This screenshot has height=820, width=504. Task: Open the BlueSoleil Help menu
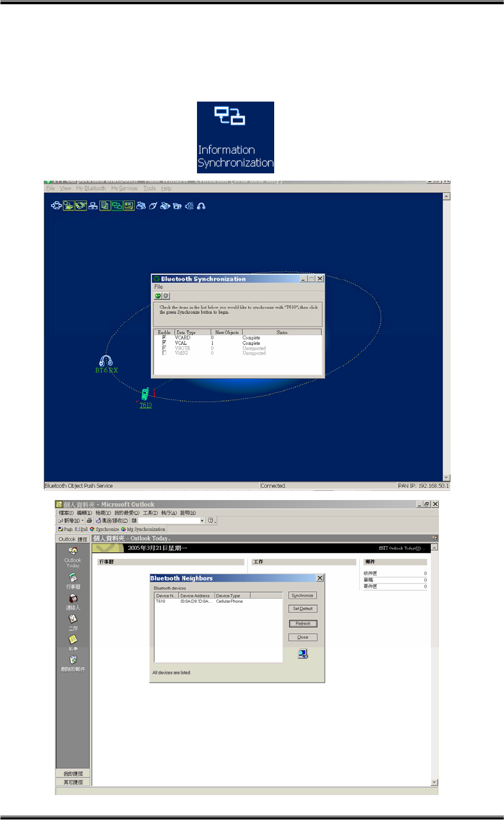166,189
